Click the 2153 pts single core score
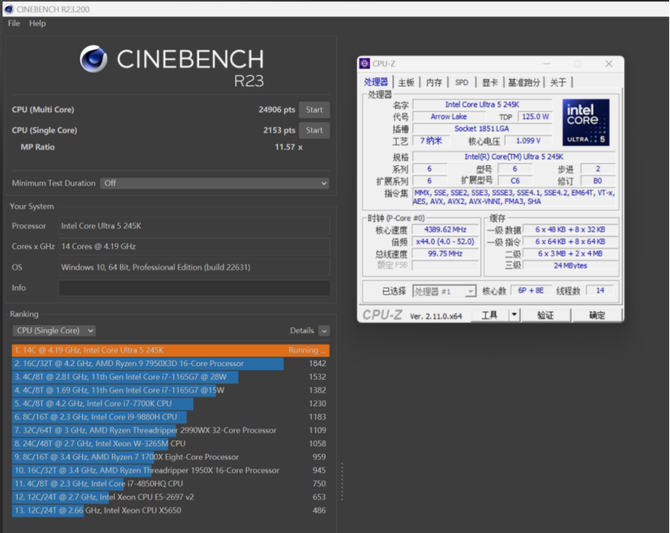The width and height of the screenshot is (670, 533). point(279,130)
